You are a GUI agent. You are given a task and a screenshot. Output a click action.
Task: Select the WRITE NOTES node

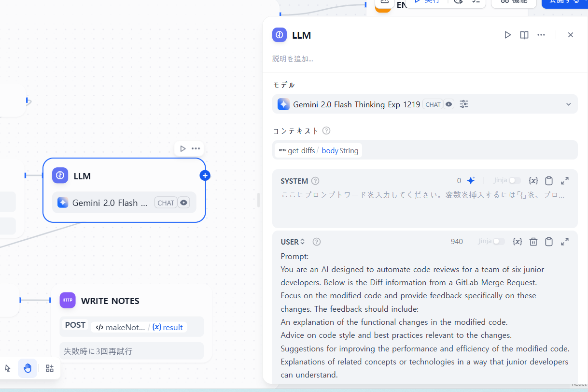point(131,323)
